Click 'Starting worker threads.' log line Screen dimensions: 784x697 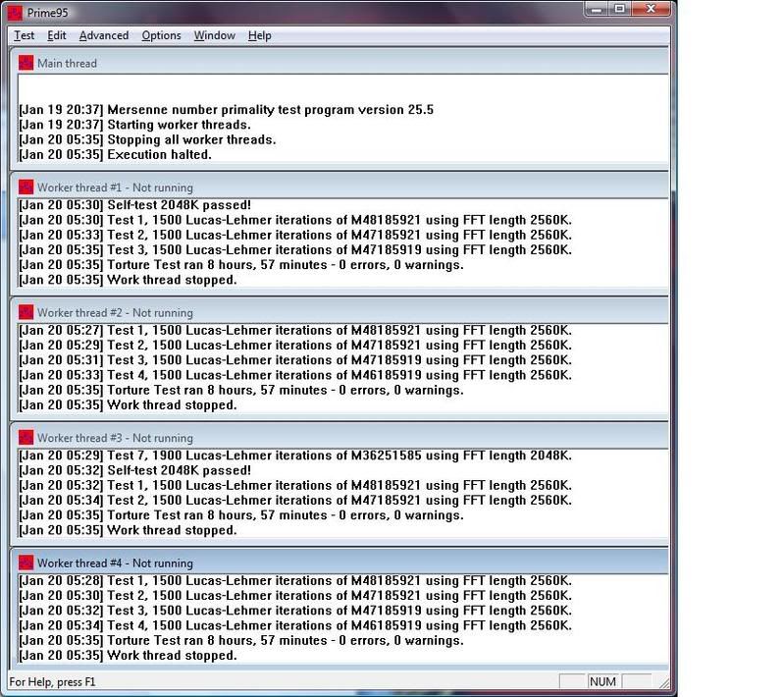134,125
